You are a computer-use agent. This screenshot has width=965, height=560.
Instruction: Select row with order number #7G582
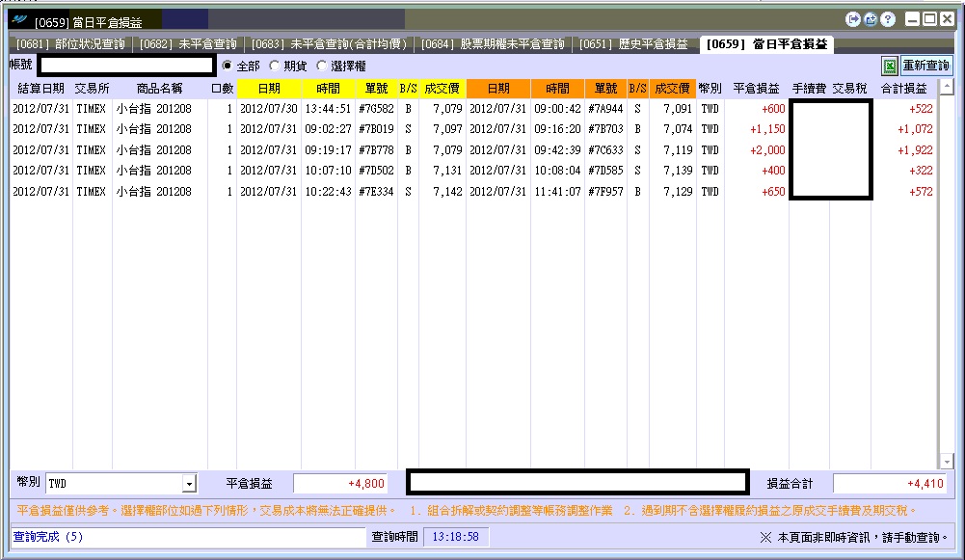click(472, 109)
